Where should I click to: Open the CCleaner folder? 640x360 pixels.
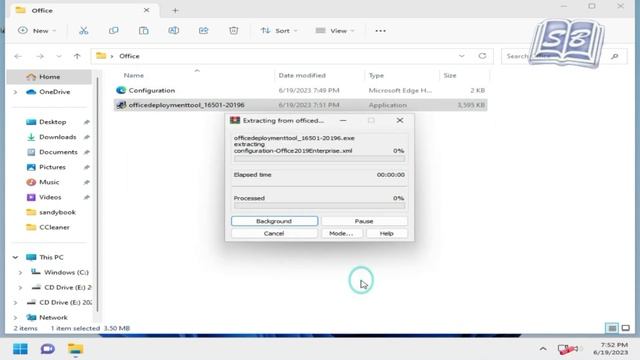pos(54,227)
